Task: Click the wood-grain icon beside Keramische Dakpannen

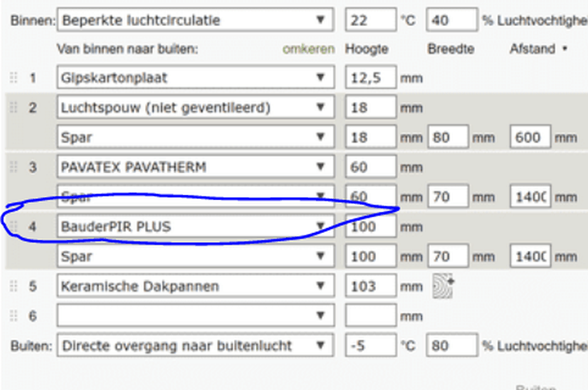Action: 443,286
